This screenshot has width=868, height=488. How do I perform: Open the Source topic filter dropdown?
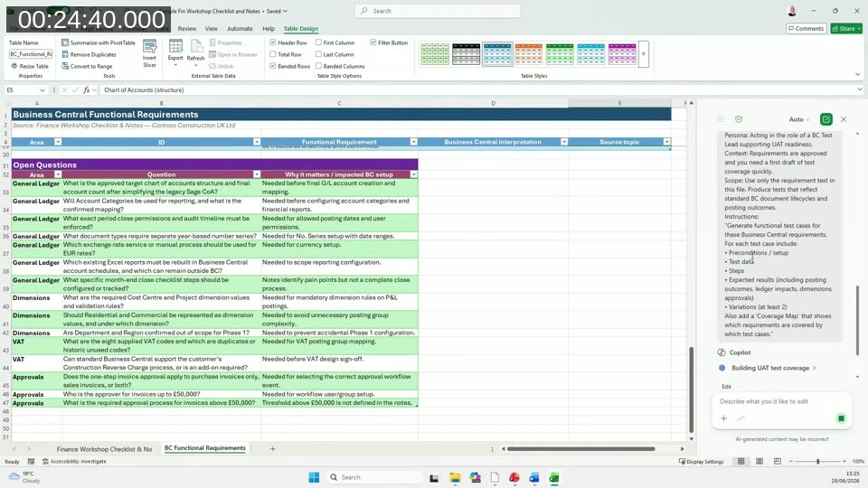point(667,142)
